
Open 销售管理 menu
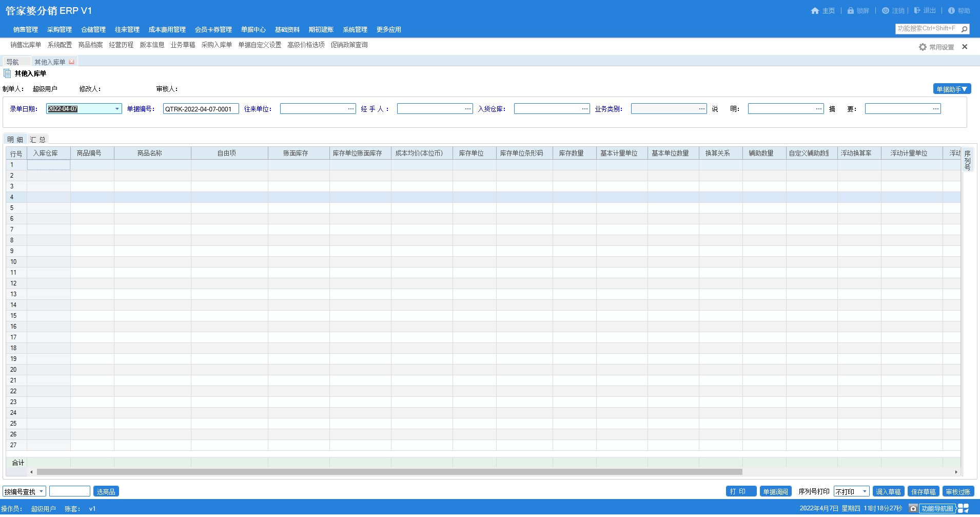point(26,30)
